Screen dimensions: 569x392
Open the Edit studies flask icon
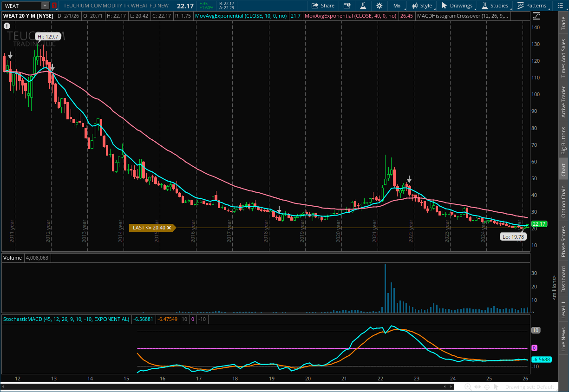[363, 6]
